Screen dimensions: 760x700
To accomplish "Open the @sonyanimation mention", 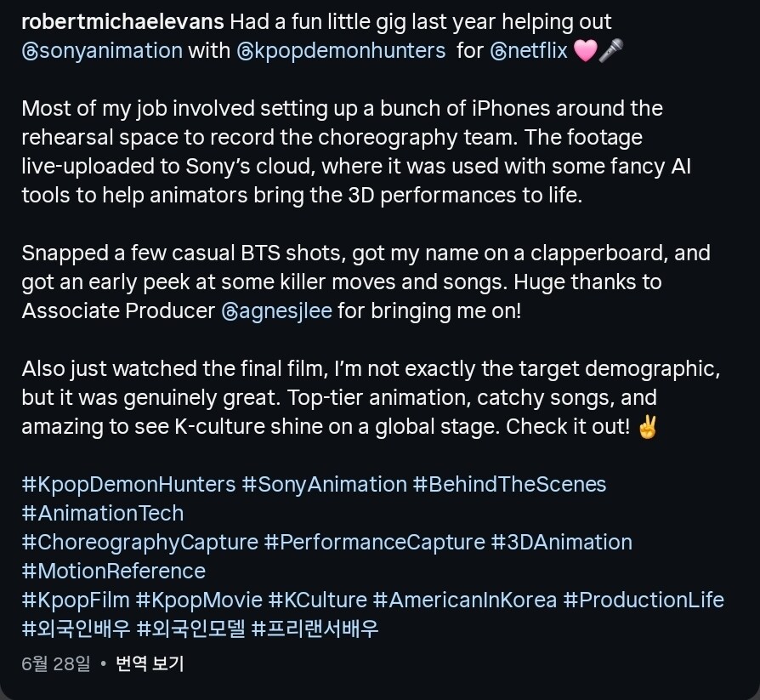I will point(102,51).
